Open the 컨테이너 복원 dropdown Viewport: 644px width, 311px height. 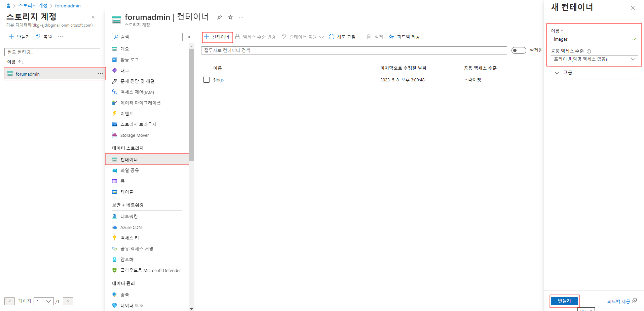coord(321,37)
